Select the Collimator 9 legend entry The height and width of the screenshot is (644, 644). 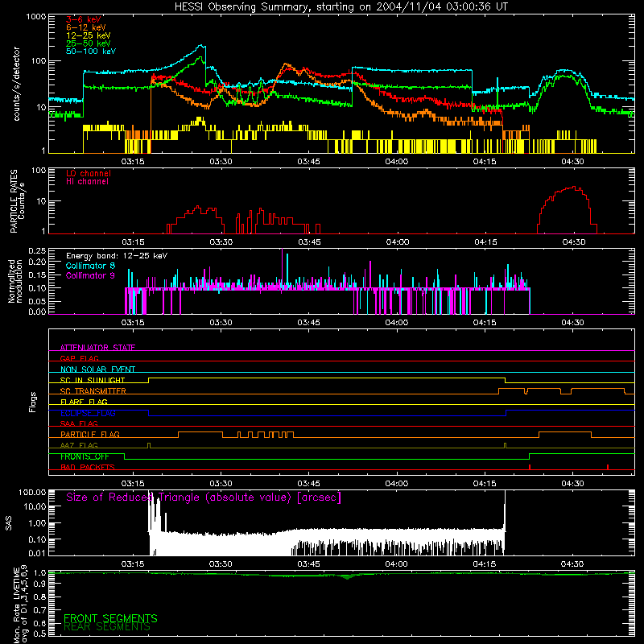pyautogui.click(x=90, y=275)
